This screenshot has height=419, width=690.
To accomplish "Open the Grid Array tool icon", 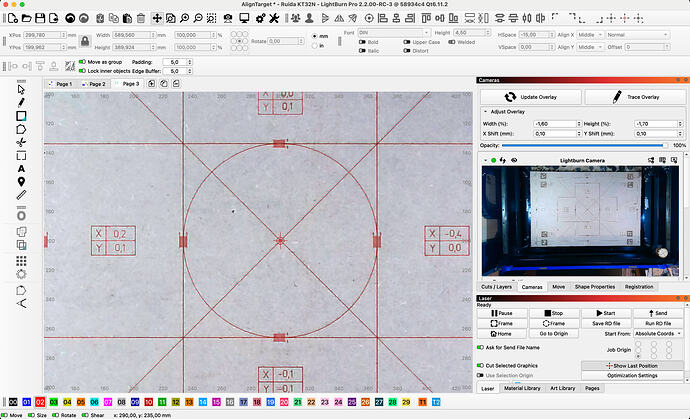I will [21, 261].
